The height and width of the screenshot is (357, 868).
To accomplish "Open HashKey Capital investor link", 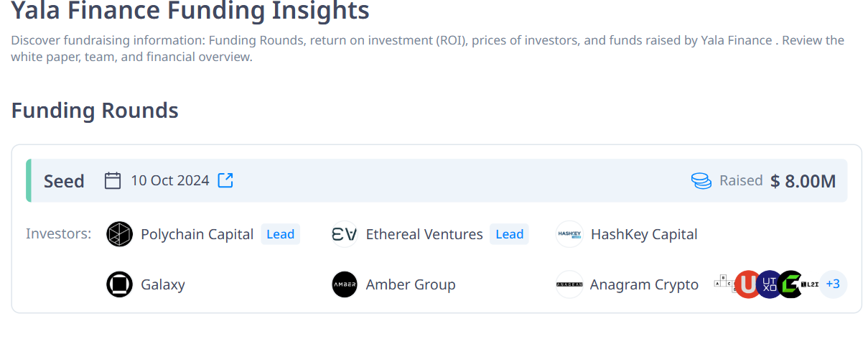I will [x=644, y=234].
